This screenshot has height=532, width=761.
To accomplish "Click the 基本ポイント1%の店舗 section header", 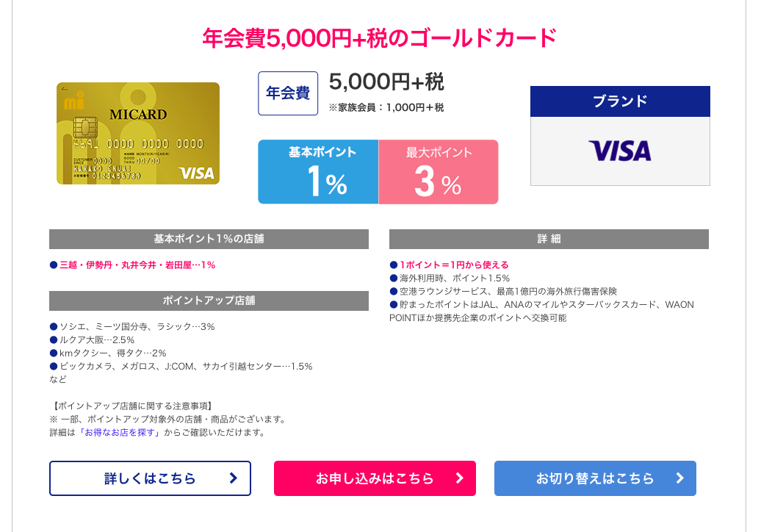I will 209,239.
